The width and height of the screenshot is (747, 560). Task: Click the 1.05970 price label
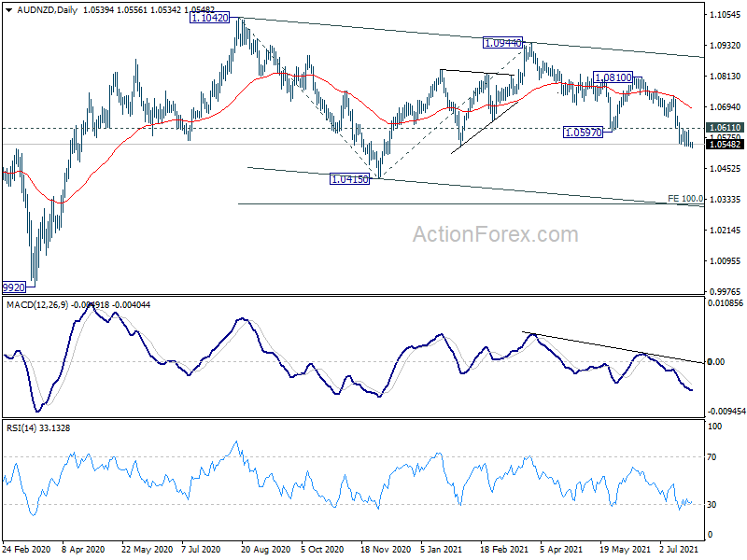[x=583, y=133]
